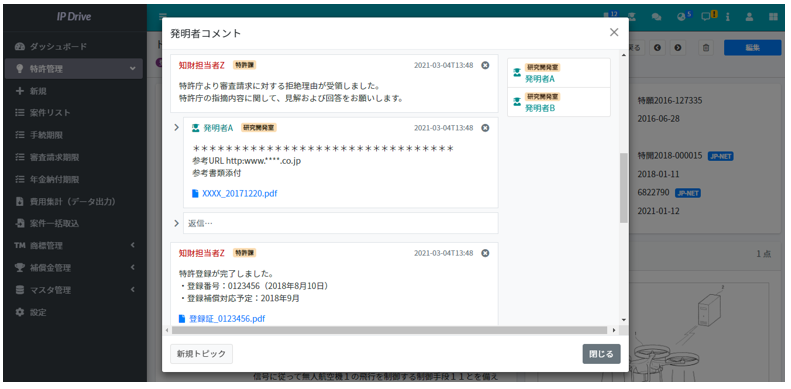
Task: Click the lightbulb icon beside 特許管理
Action: pos(20,69)
